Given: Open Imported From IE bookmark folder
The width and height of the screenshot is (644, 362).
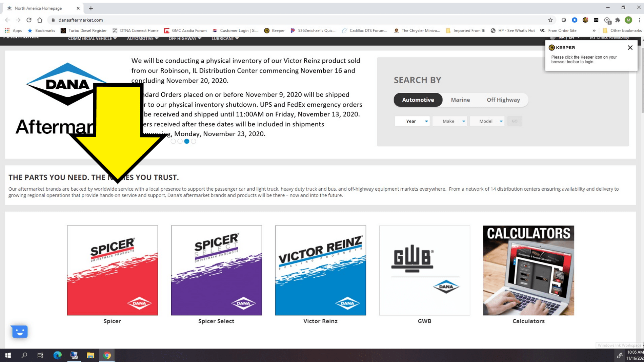Looking at the screenshot, I should coord(465,30).
